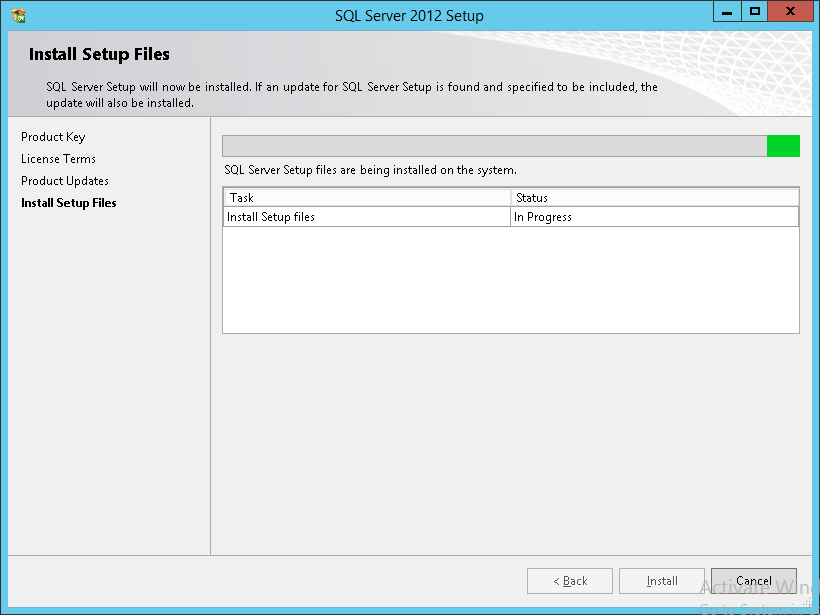The height and width of the screenshot is (615, 820).
Task: Click the header text about update being installed
Action: [352, 95]
